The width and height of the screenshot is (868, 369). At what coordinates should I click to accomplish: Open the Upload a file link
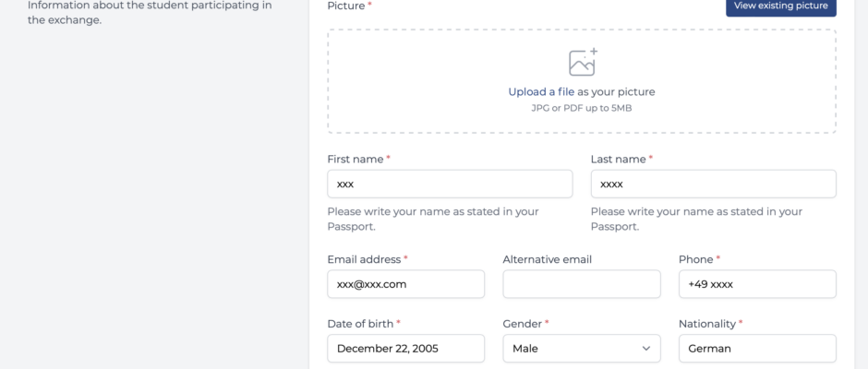click(541, 92)
